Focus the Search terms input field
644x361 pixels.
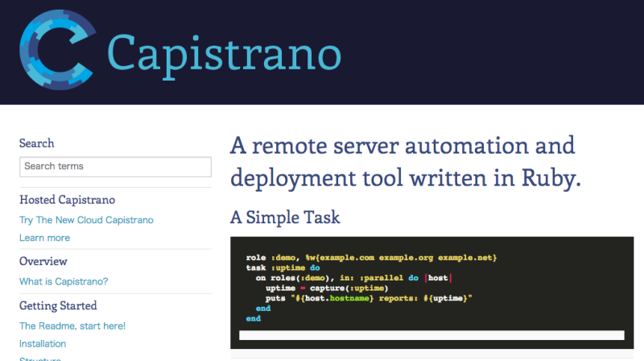[115, 167]
